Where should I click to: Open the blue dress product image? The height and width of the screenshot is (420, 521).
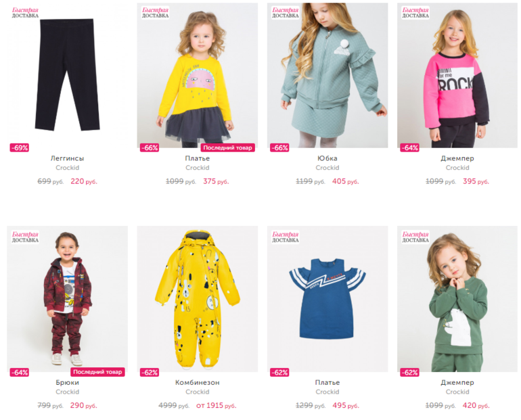pyautogui.click(x=327, y=299)
